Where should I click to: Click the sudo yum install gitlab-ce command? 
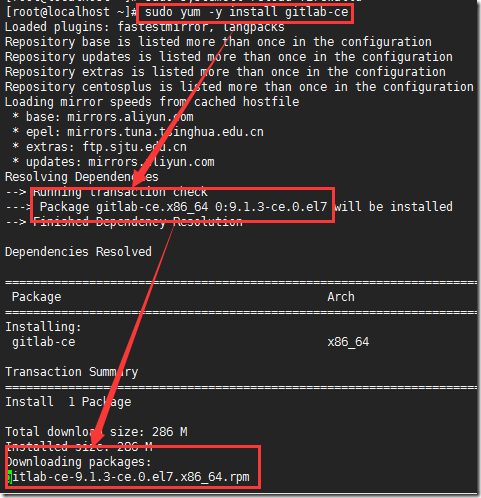point(246,13)
